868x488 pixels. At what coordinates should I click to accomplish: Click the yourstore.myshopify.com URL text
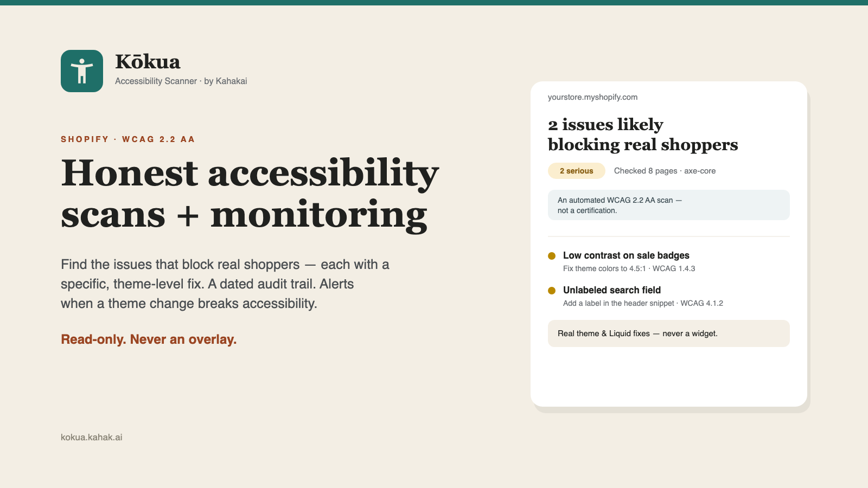(593, 97)
